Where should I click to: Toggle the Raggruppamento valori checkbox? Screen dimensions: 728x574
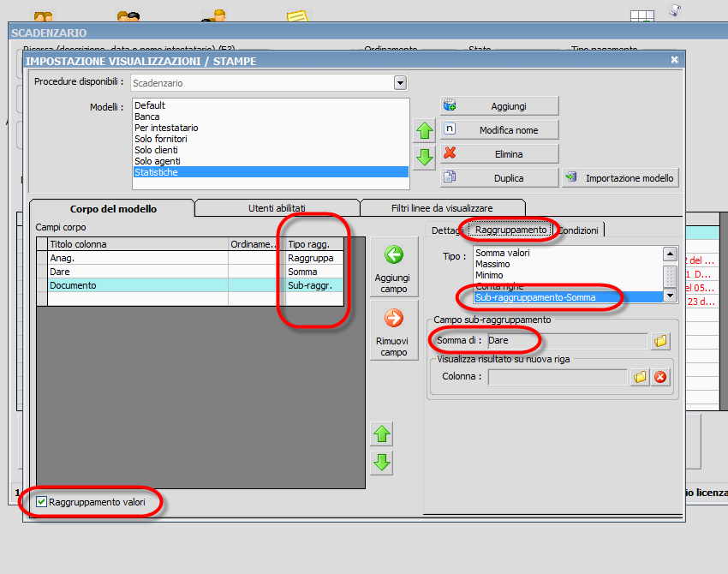(x=41, y=501)
